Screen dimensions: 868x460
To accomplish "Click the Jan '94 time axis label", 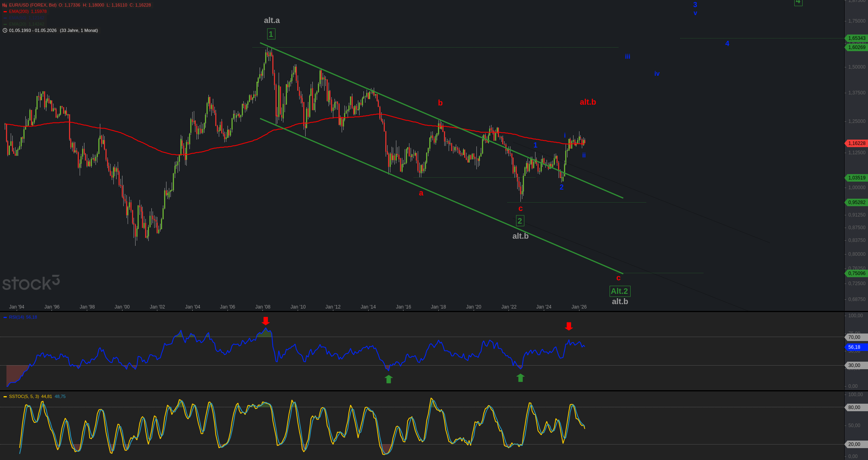I will 17,307.
